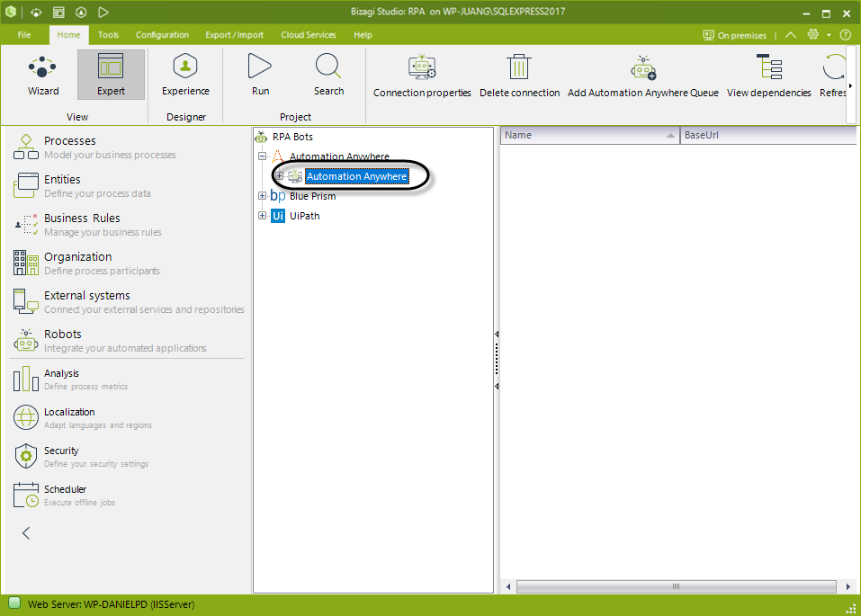The width and height of the screenshot is (861, 616).
Task: Click the expert view title bar icon
Action: click(x=58, y=12)
